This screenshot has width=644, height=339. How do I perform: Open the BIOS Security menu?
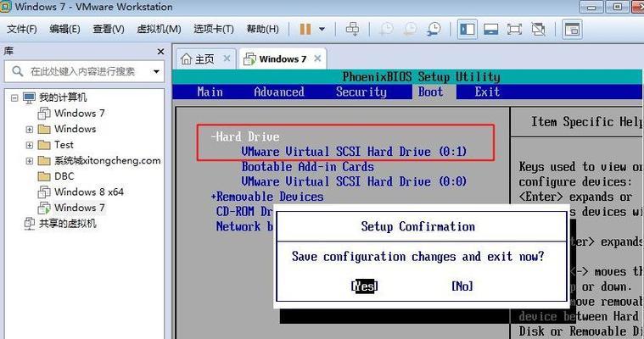361,92
